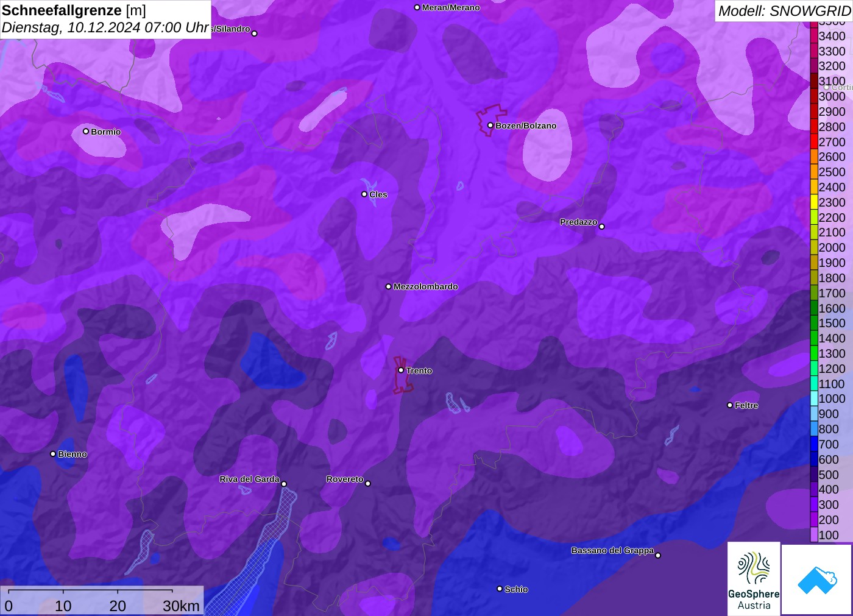Click the GeoSphere Austria logo
Viewport: 853px width, 616px height.
[754, 578]
